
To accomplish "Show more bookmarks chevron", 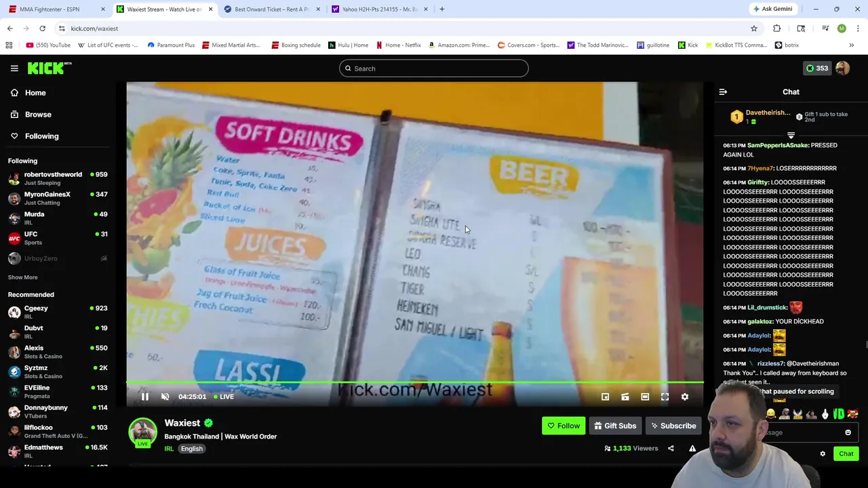I will pos(852,45).
